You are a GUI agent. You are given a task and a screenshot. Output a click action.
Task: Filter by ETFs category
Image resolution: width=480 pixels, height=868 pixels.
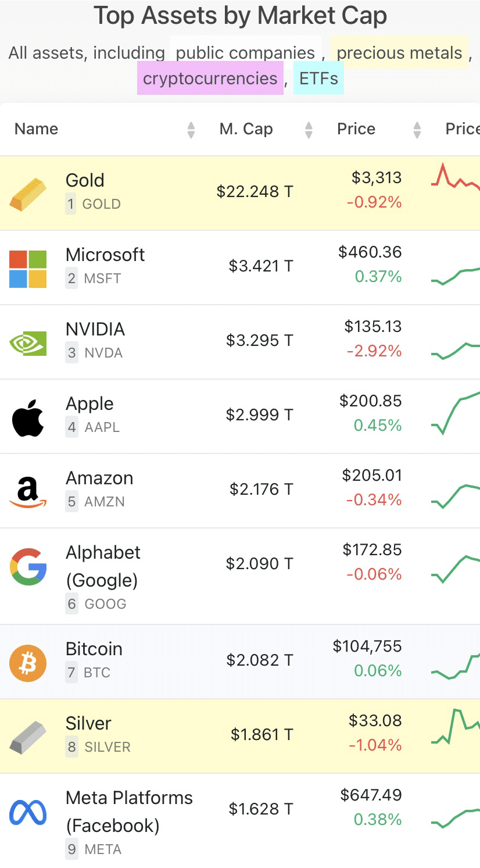tap(318, 78)
